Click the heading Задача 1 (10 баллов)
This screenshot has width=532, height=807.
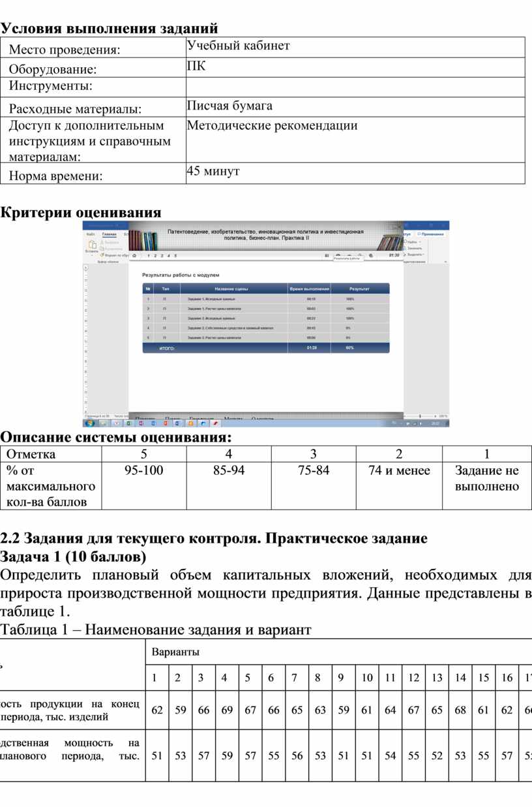pyautogui.click(x=74, y=557)
